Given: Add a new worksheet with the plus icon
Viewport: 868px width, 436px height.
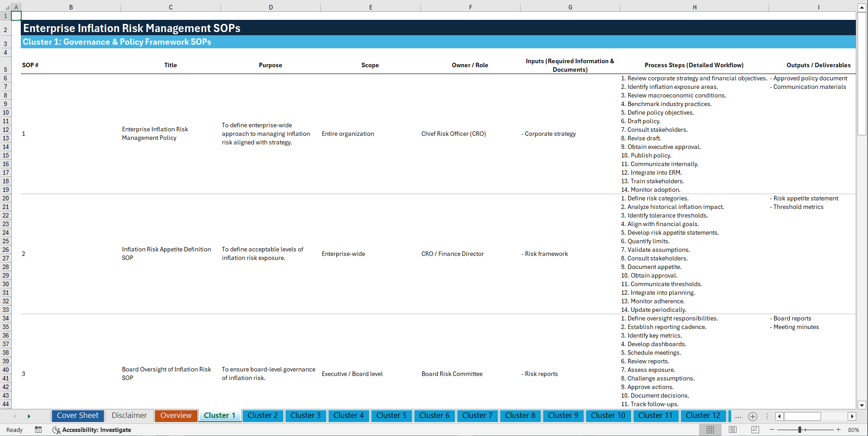Looking at the screenshot, I should tap(753, 416).
